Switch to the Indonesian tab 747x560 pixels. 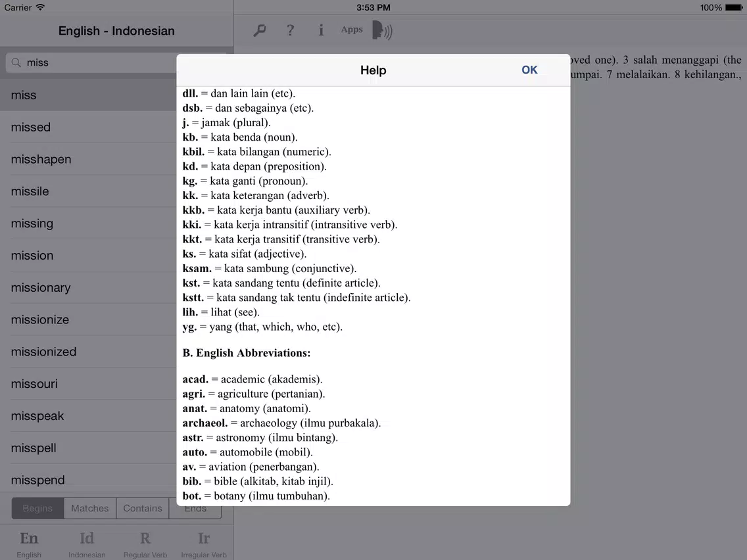coord(87,544)
